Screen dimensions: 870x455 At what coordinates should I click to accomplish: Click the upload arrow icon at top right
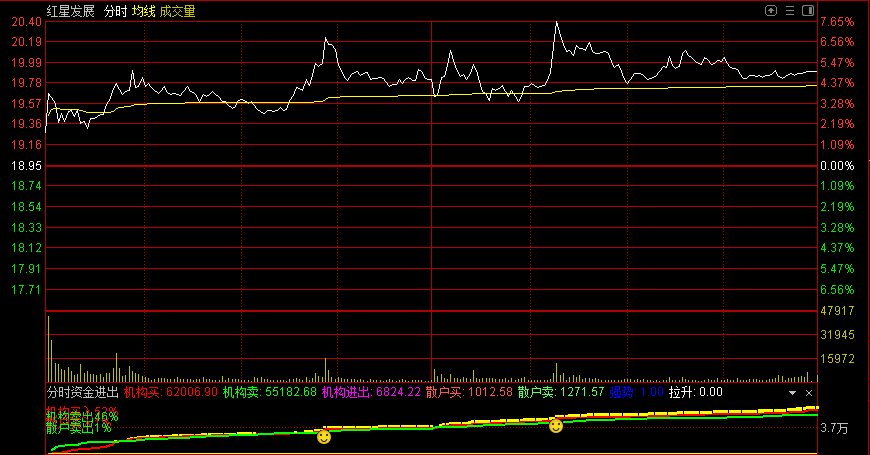click(771, 11)
